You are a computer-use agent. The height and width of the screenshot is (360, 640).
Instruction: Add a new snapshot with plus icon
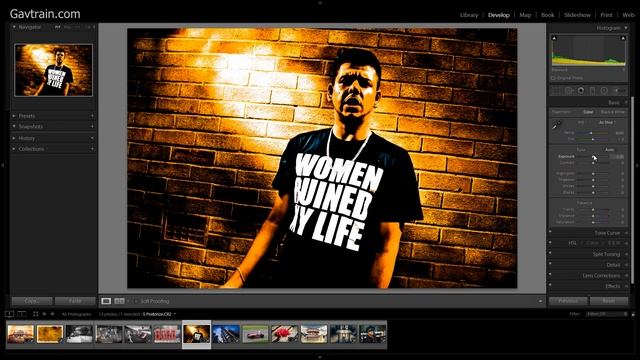[x=92, y=127]
